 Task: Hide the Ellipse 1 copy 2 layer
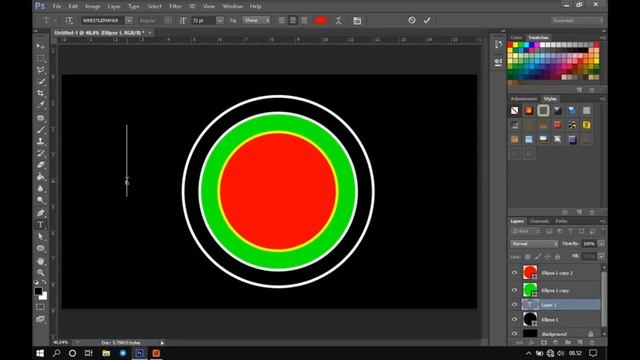(514, 273)
